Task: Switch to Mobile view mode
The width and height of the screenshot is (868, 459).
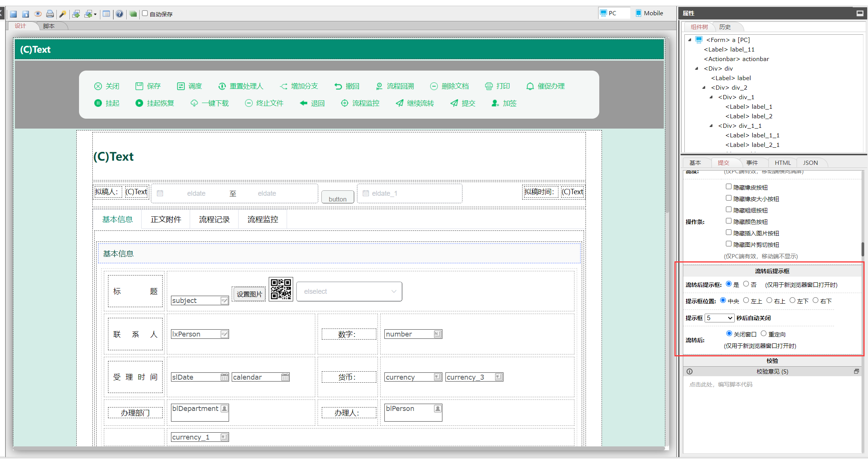Action: coord(649,13)
